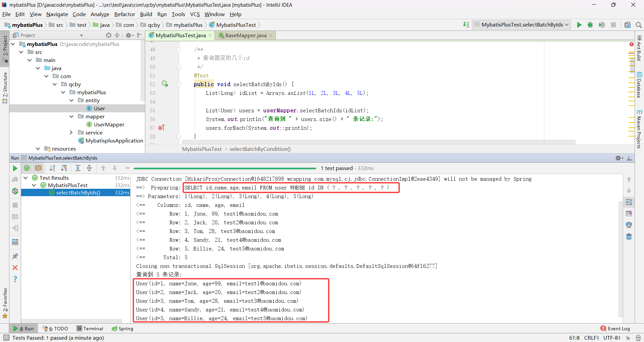Screen dimensions: 644x342
Task: Click Scroll to End console icon
Action: point(629,214)
